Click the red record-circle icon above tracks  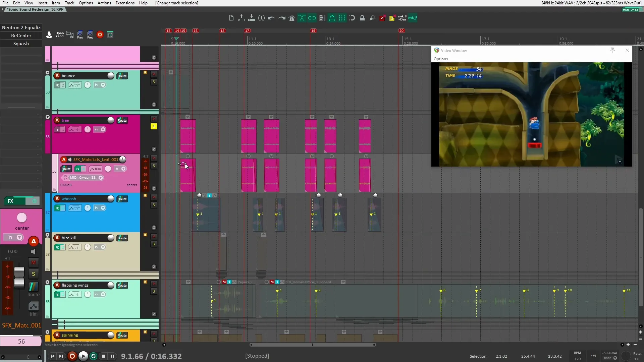pyautogui.click(x=100, y=35)
